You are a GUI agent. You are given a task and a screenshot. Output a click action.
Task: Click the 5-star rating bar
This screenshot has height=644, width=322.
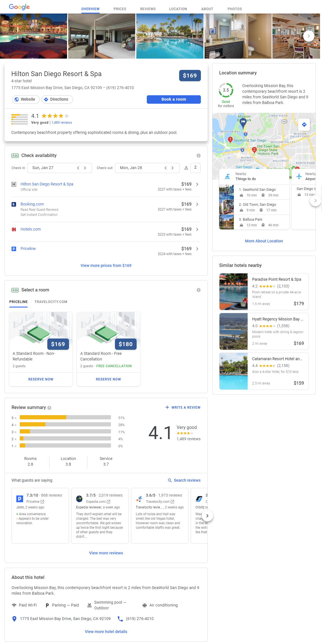point(65,417)
